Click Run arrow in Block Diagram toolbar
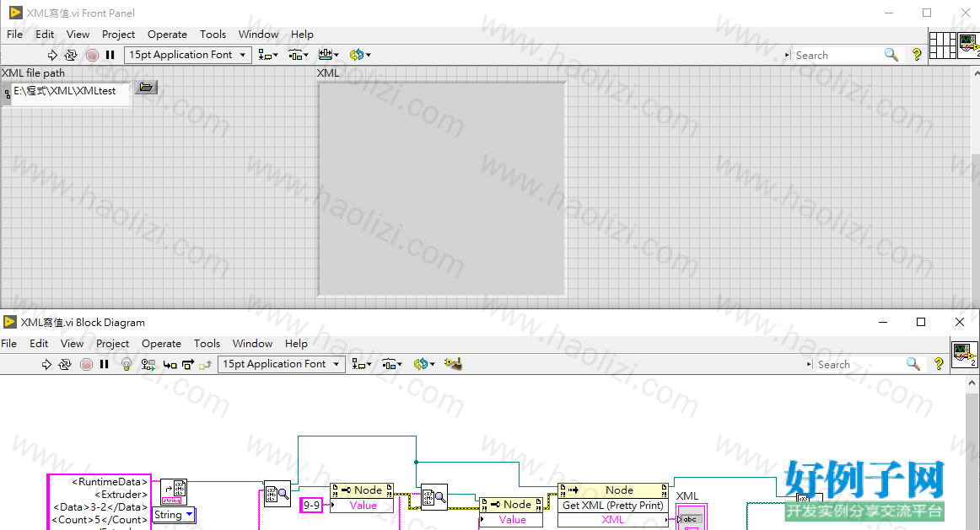Screen dimensions: 980x530 point(46,364)
